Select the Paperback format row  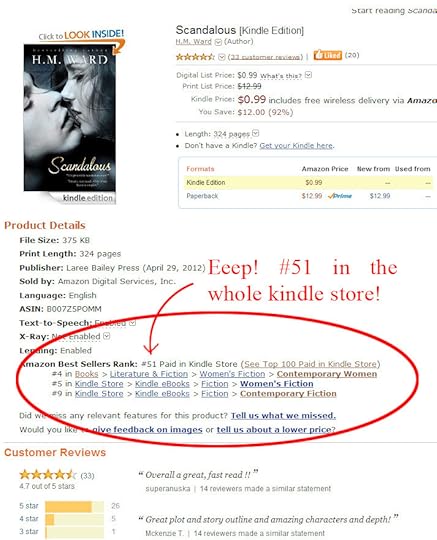(308, 196)
